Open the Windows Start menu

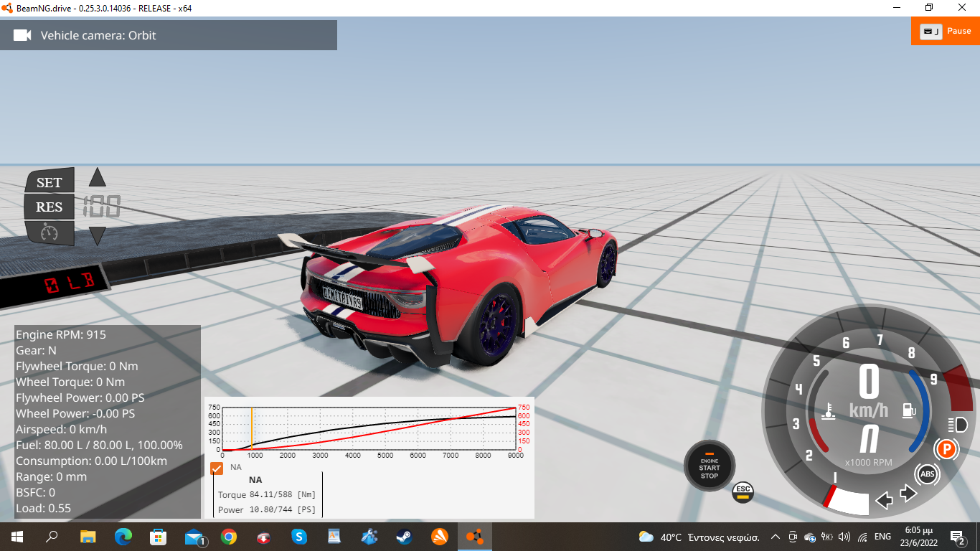17,537
